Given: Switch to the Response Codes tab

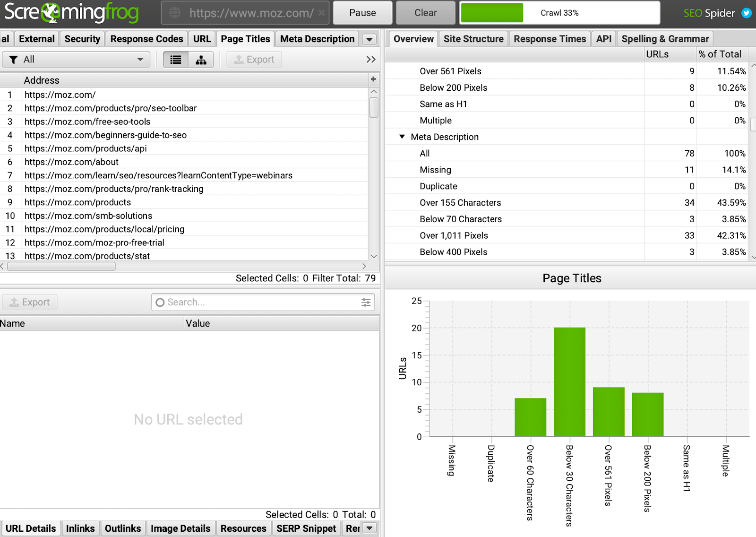Looking at the screenshot, I should pyautogui.click(x=146, y=39).
